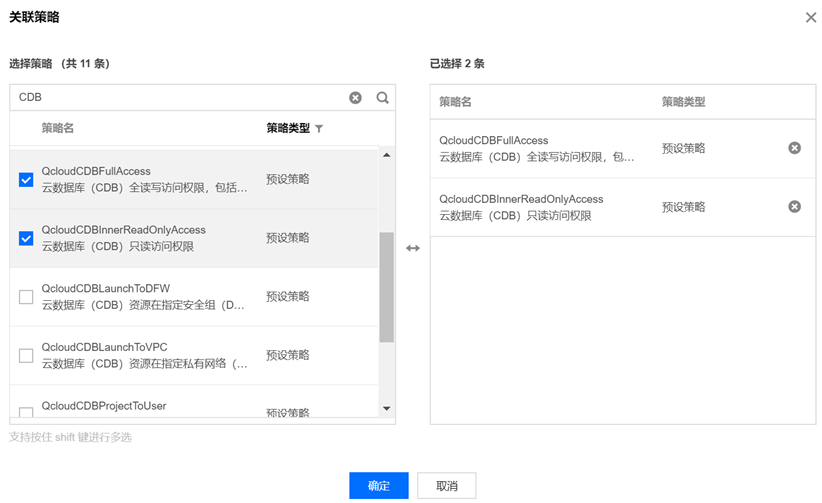Screen dimensions: 822x503
Task: Click the scrollbar down arrow
Action: [x=386, y=408]
